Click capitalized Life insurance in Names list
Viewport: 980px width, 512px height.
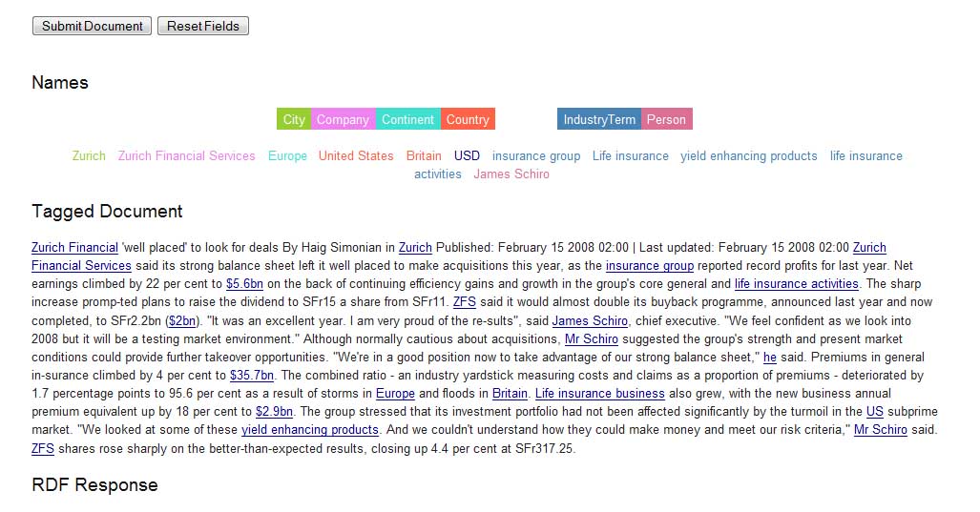[630, 155]
